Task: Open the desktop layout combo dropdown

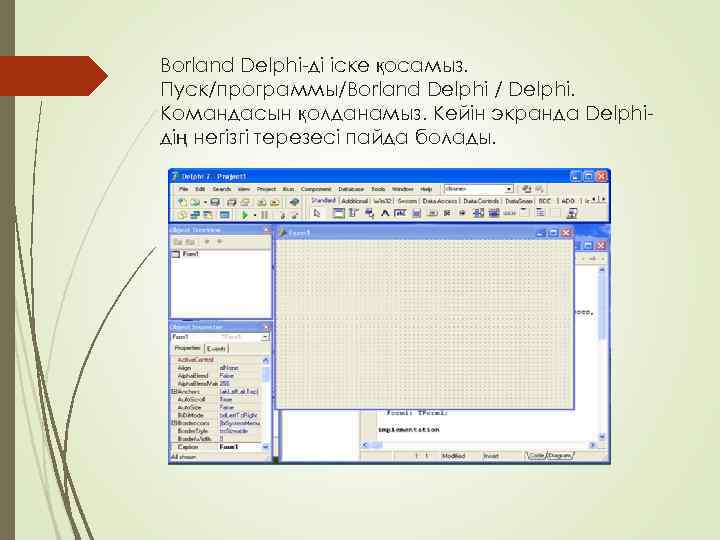Action: 509,189
